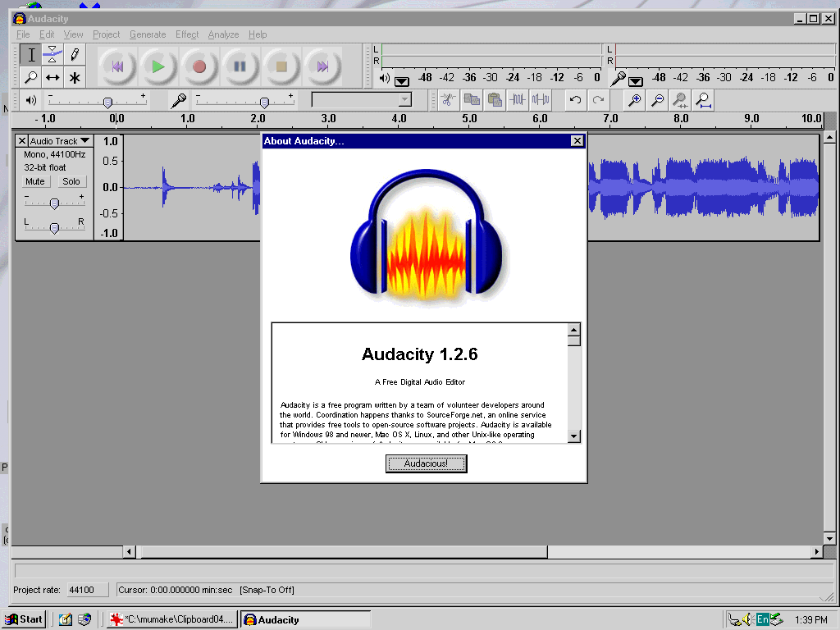Click the Audacious! button

click(x=426, y=463)
